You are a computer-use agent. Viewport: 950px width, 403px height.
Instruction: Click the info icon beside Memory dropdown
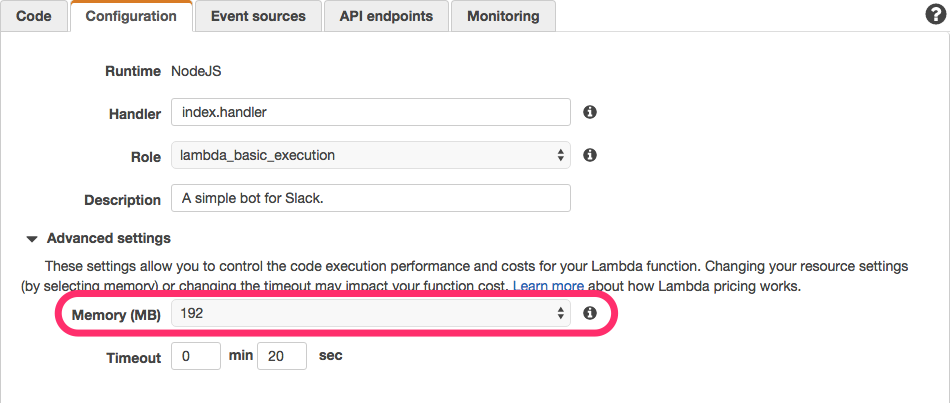pyautogui.click(x=590, y=313)
